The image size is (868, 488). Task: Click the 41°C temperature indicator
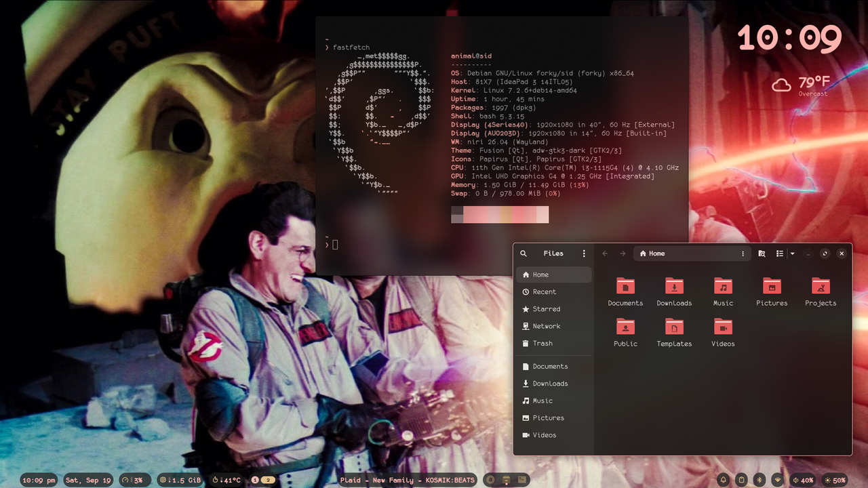coord(226,480)
